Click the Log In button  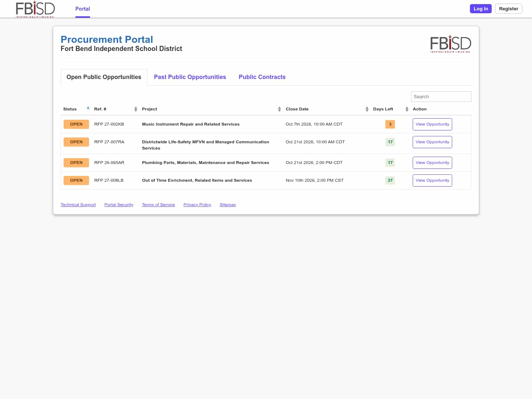481,9
